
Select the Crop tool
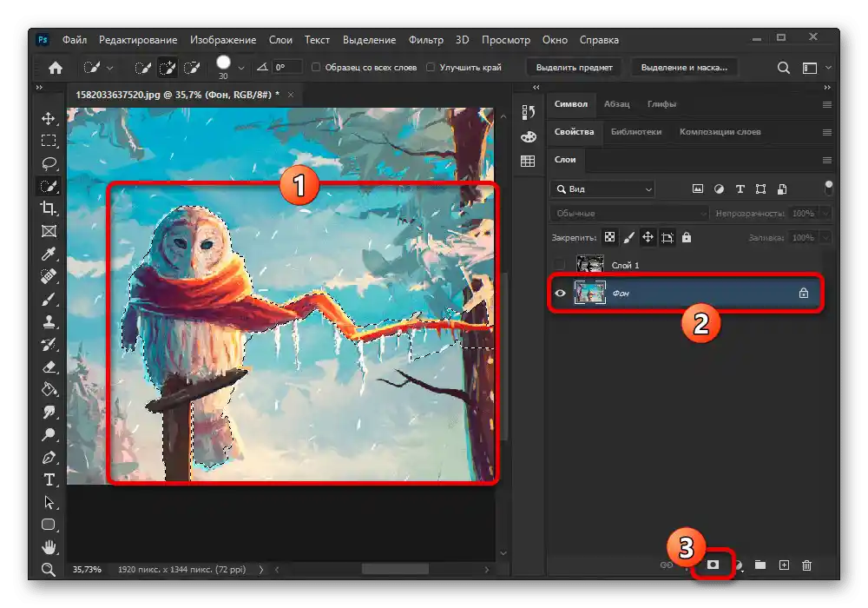pyautogui.click(x=49, y=208)
